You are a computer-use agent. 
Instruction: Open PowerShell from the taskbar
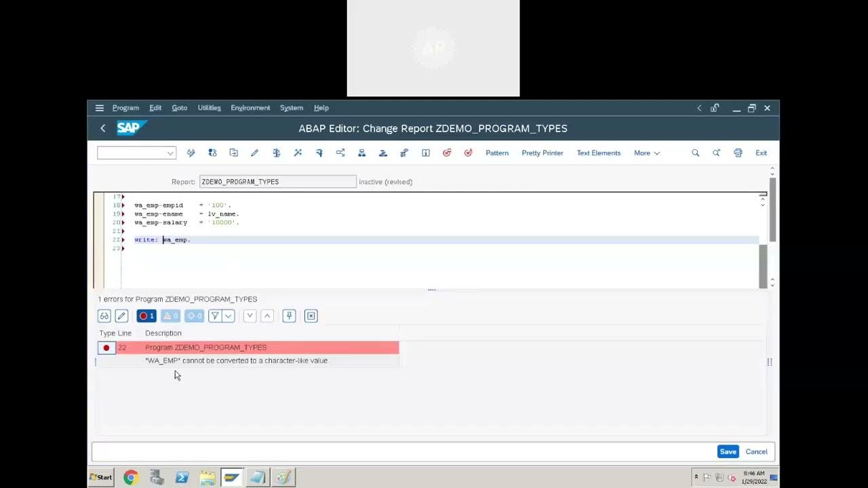(182, 477)
